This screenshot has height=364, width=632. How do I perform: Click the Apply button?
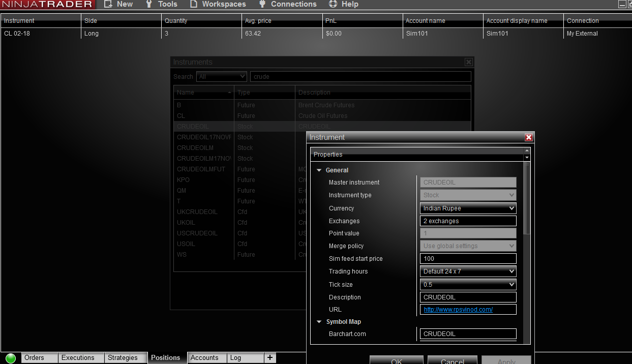[x=506, y=360]
